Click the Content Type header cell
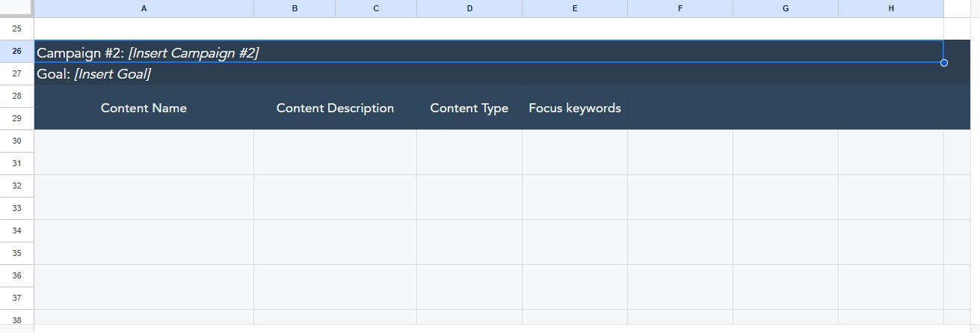 click(x=469, y=108)
